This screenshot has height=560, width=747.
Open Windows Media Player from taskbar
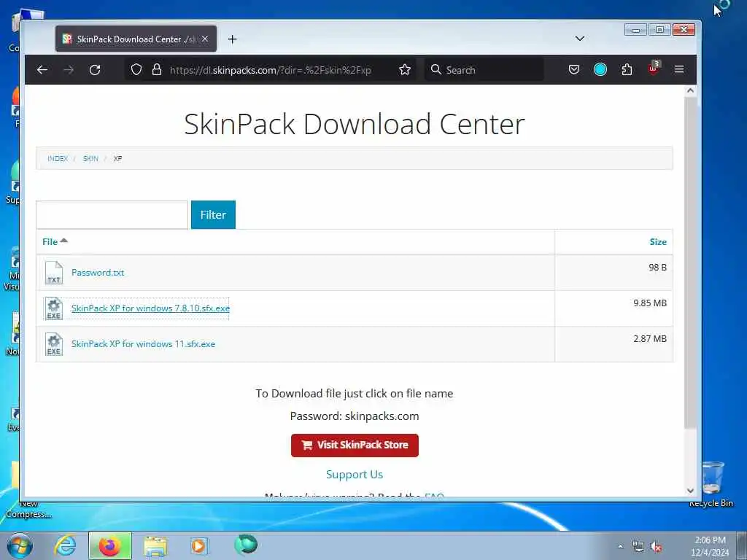pos(199,545)
